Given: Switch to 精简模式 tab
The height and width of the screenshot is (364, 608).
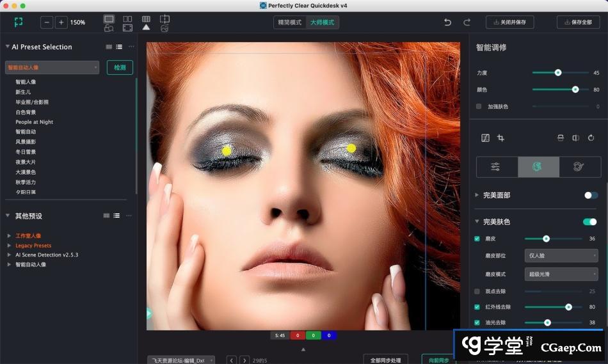Looking at the screenshot, I should (x=290, y=22).
